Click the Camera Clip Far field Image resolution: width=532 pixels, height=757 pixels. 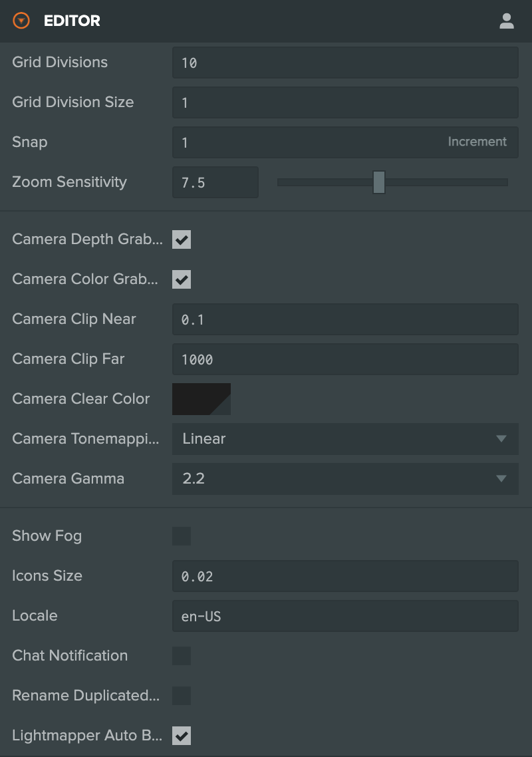tap(345, 359)
